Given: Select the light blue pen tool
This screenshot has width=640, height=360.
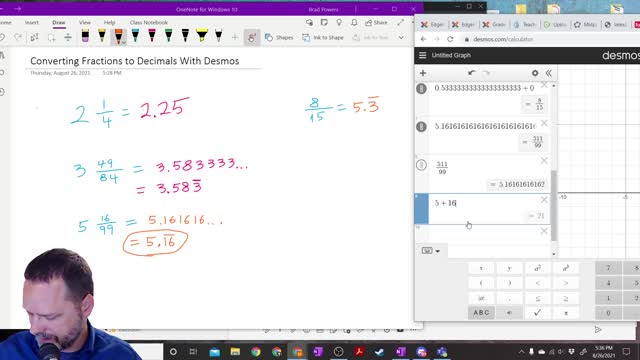Looking at the screenshot, I should click(x=135, y=36).
